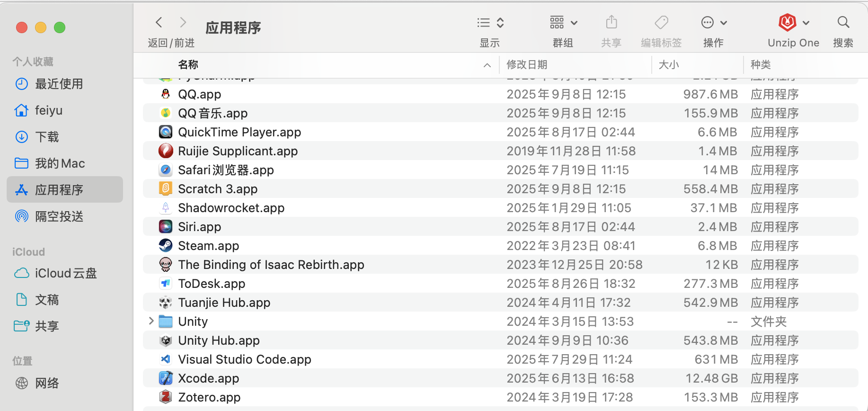The height and width of the screenshot is (411, 868).
Task: Click the Steam app icon
Action: [165, 245]
